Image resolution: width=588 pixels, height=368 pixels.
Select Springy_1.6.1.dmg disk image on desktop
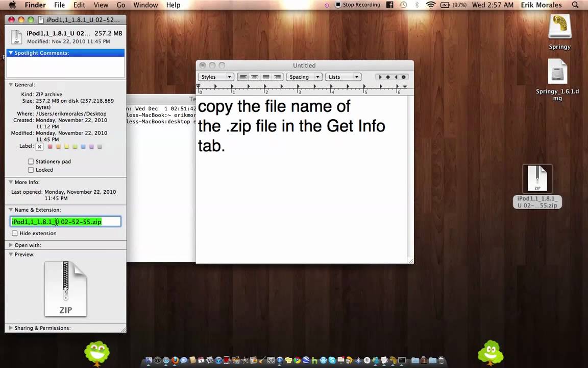pyautogui.click(x=557, y=72)
